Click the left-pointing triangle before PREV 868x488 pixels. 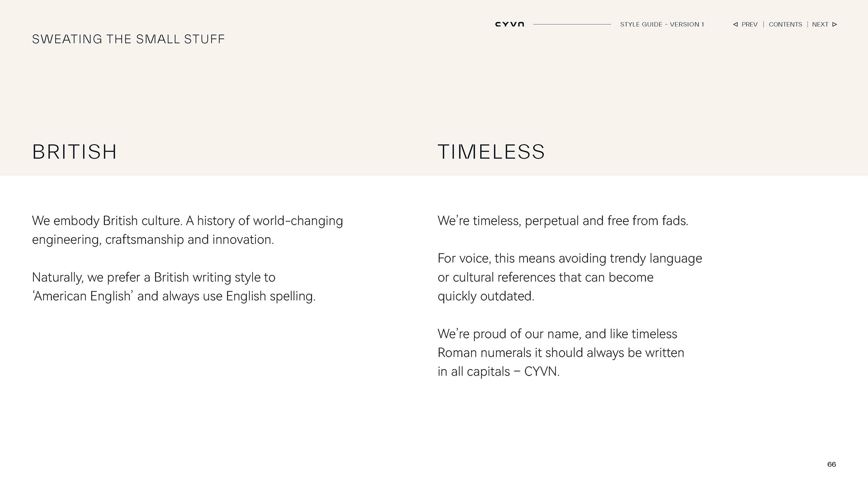tap(736, 24)
